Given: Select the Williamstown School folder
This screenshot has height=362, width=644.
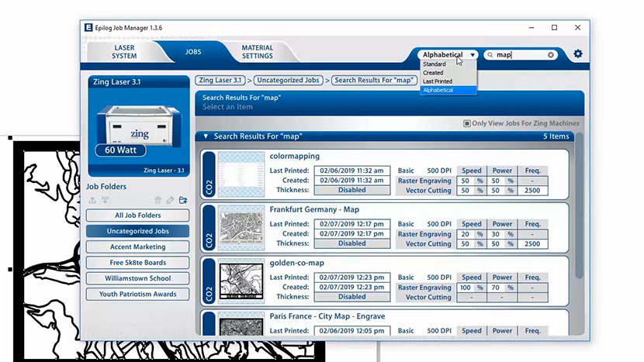Looking at the screenshot, I should point(138,278).
